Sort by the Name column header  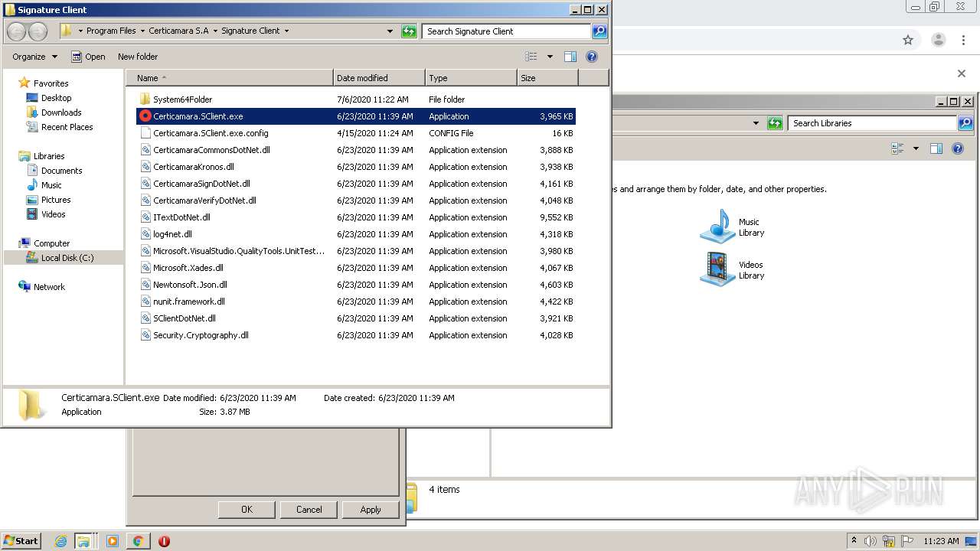click(230, 78)
